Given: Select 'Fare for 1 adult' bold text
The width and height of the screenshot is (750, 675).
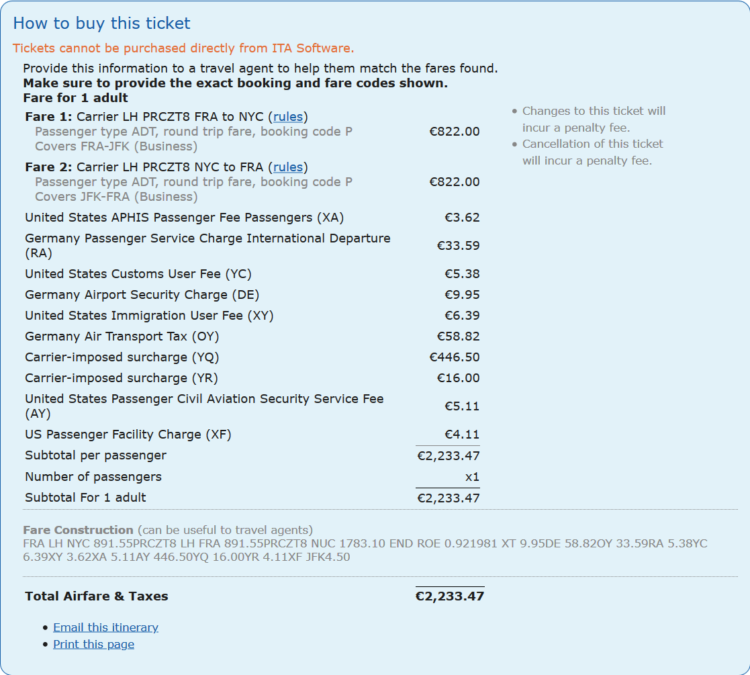Looking at the screenshot, I should coord(76,98).
